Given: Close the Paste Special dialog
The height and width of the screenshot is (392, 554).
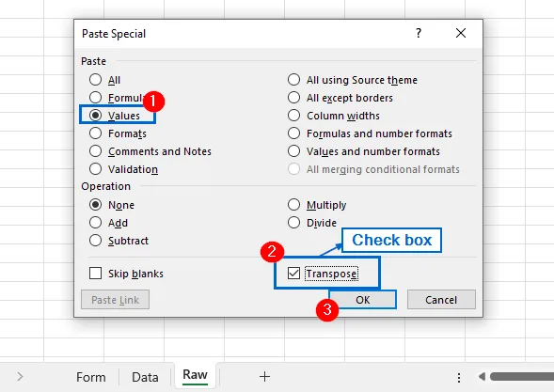Looking at the screenshot, I should click(x=461, y=33).
